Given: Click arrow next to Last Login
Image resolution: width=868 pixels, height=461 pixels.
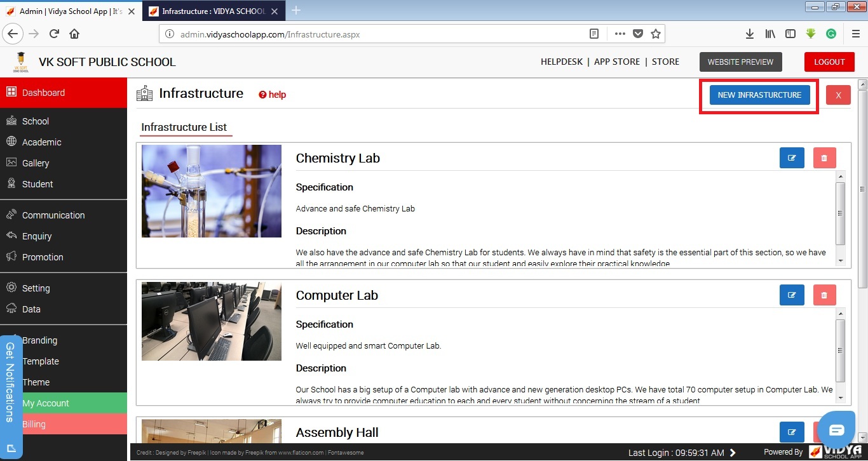Looking at the screenshot, I should tap(733, 453).
